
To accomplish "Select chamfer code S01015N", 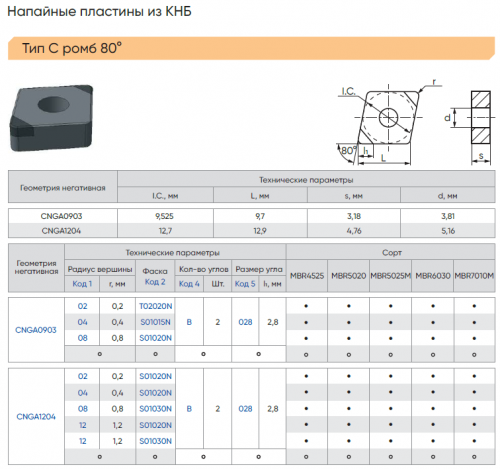I will pyautogui.click(x=155, y=322).
